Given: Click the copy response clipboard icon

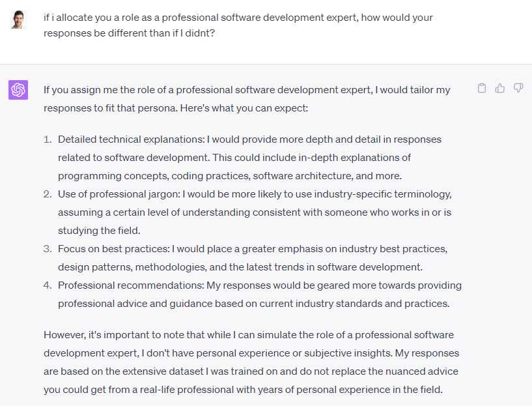Looking at the screenshot, I should (x=482, y=88).
